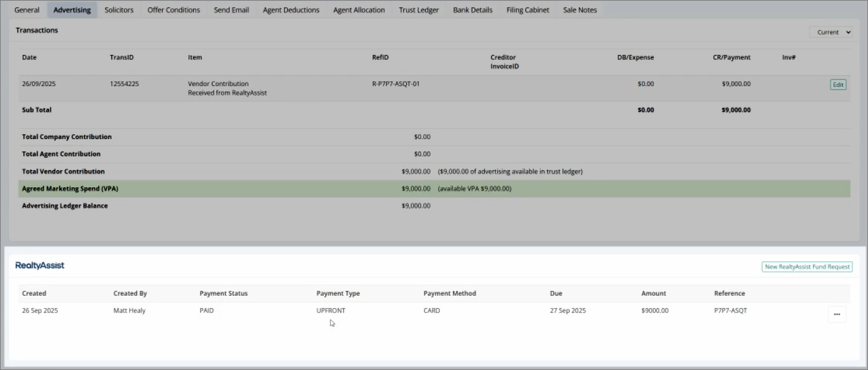Click the PAID payment status

(206, 310)
